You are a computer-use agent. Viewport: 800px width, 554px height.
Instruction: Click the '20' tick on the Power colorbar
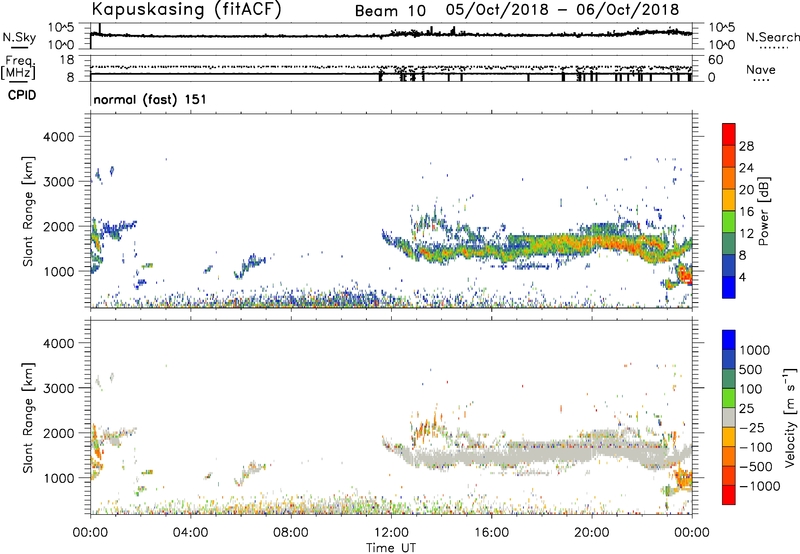point(746,190)
